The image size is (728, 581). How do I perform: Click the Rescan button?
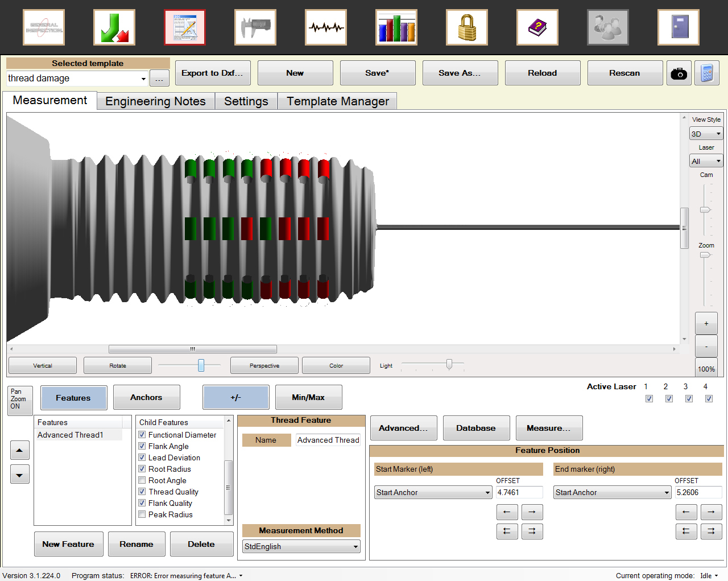click(x=624, y=73)
